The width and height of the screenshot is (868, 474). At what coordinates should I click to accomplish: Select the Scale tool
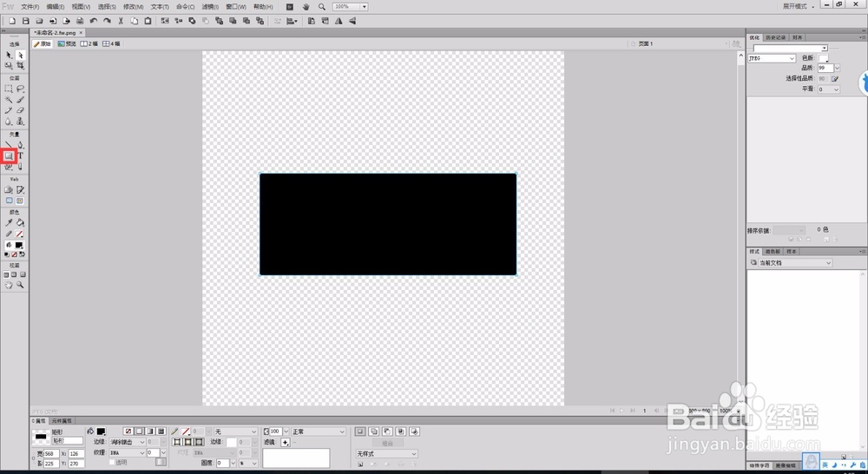[x=9, y=65]
